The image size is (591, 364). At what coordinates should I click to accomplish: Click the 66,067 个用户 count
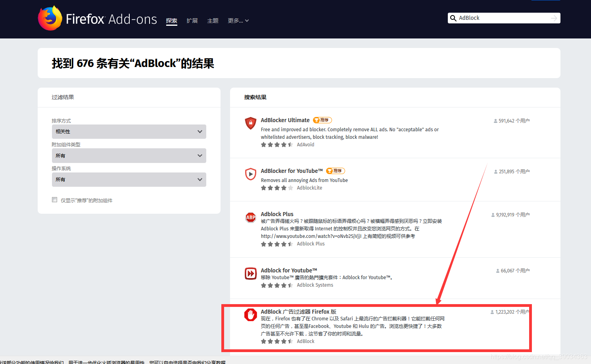(x=513, y=271)
